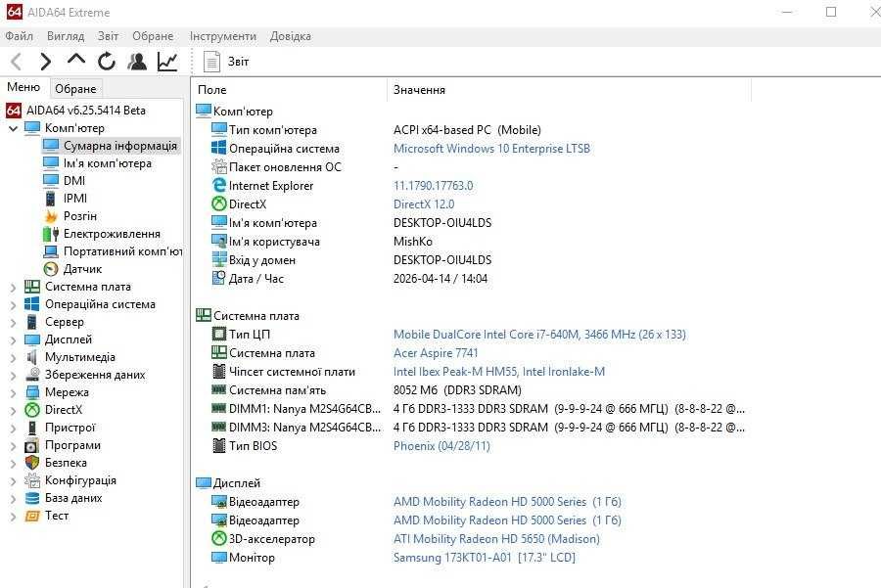Open the Intel Core i7-640M CPU link
Image resolution: width=881 pixels, height=588 pixels.
point(539,335)
